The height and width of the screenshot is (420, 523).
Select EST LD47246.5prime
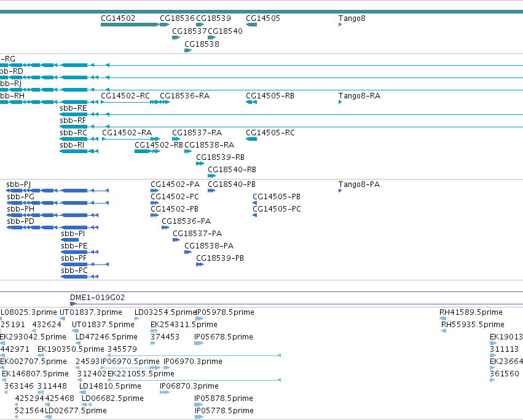coord(79,343)
